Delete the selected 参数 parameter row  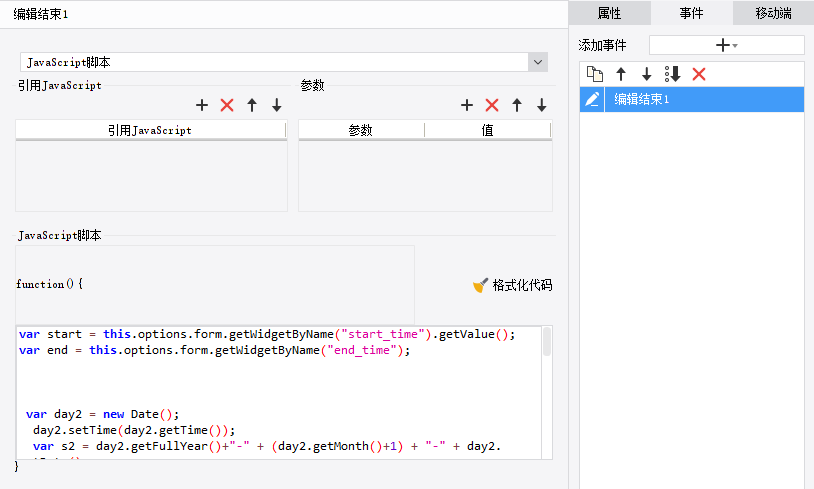(x=492, y=105)
